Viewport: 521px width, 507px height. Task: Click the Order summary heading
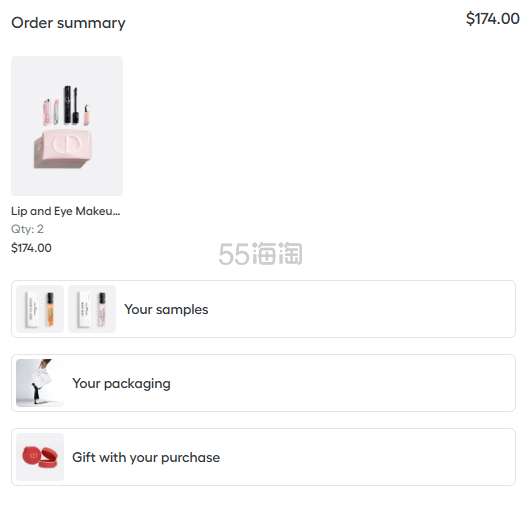68,23
